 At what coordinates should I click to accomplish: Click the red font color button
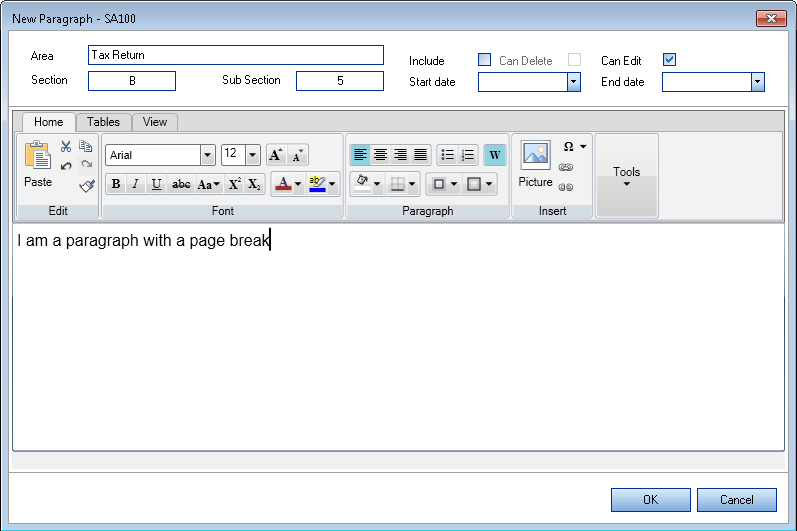click(284, 184)
